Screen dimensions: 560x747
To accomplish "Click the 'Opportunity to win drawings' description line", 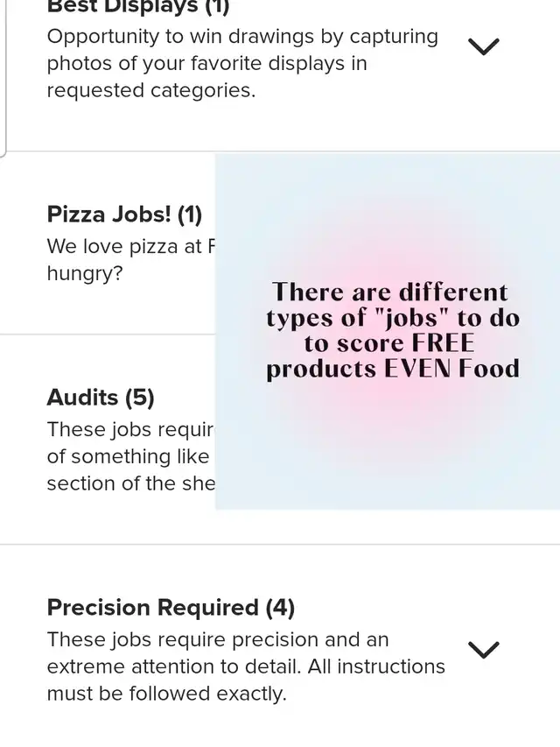I will point(242,37).
